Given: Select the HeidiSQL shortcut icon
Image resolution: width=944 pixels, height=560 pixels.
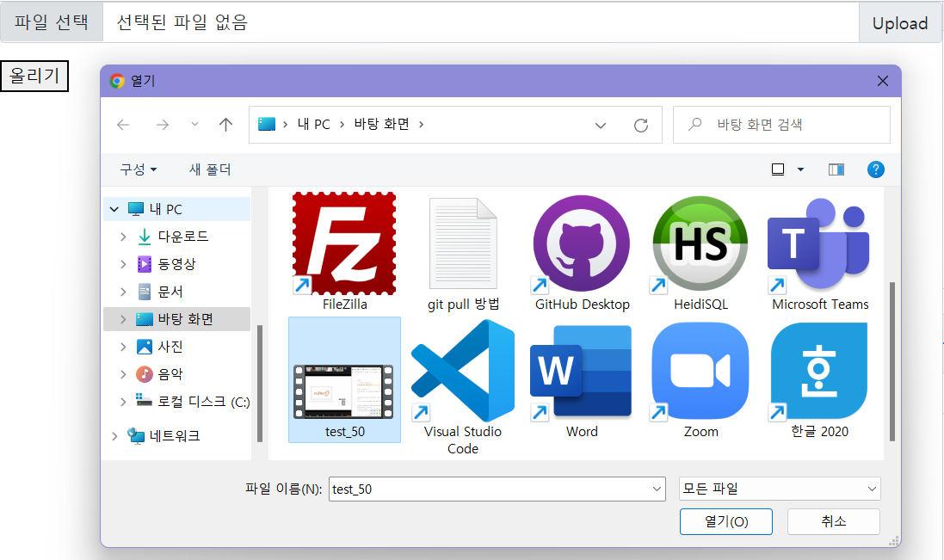Looking at the screenshot, I should pyautogui.click(x=700, y=243).
